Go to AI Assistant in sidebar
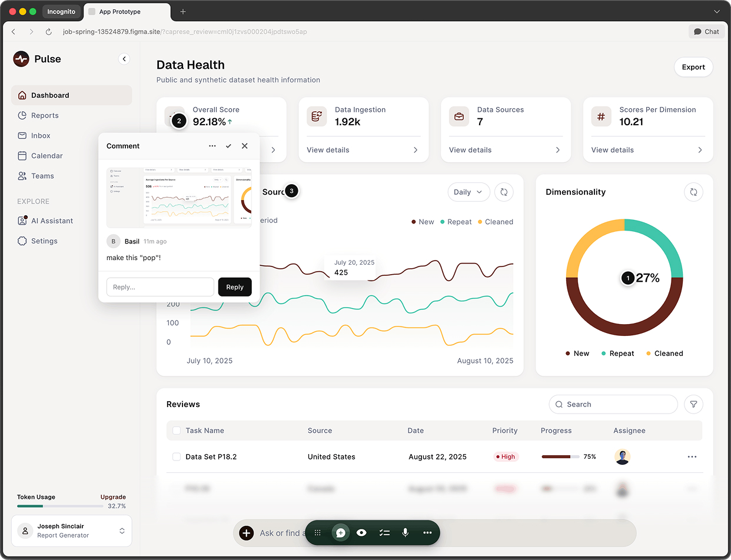The image size is (731, 560). (52, 221)
